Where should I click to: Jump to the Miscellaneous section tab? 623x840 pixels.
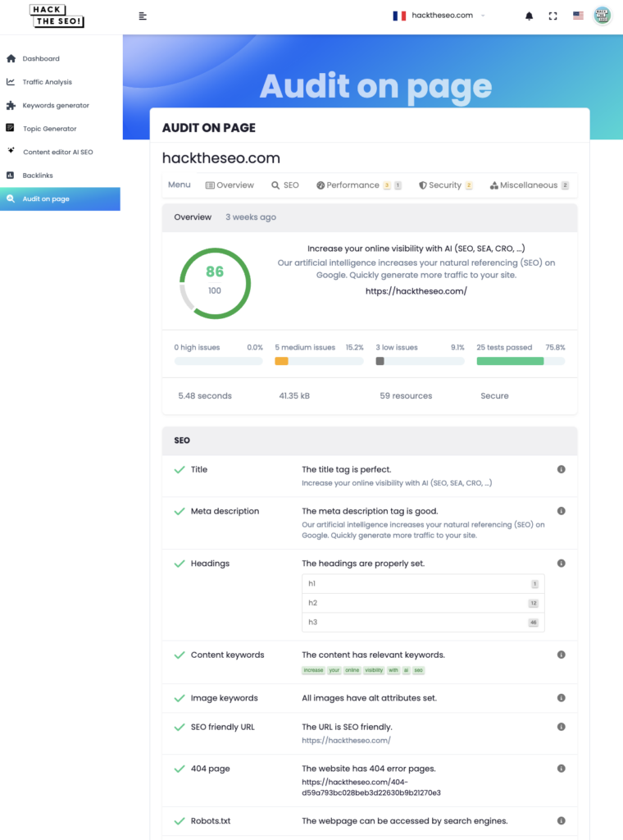pos(528,185)
